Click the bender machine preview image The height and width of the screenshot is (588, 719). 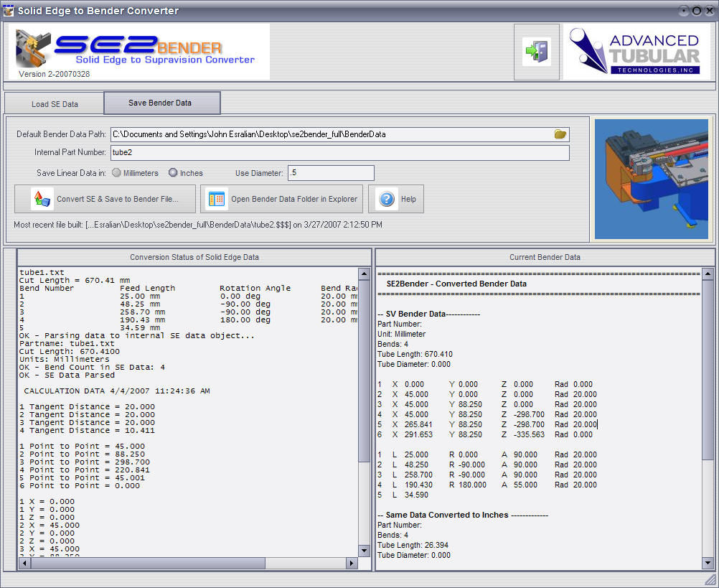(x=653, y=179)
